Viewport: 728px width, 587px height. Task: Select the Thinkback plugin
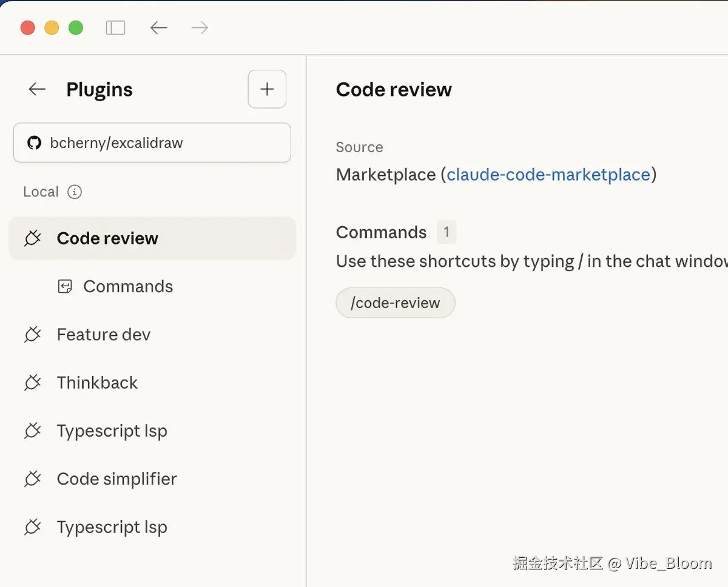[97, 383]
